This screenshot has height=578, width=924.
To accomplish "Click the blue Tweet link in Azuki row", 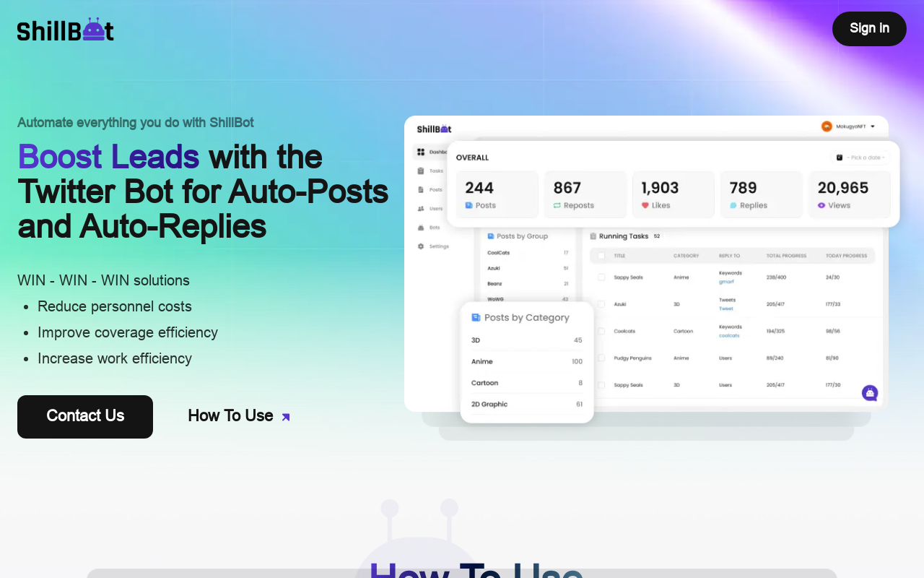I will [726, 309].
